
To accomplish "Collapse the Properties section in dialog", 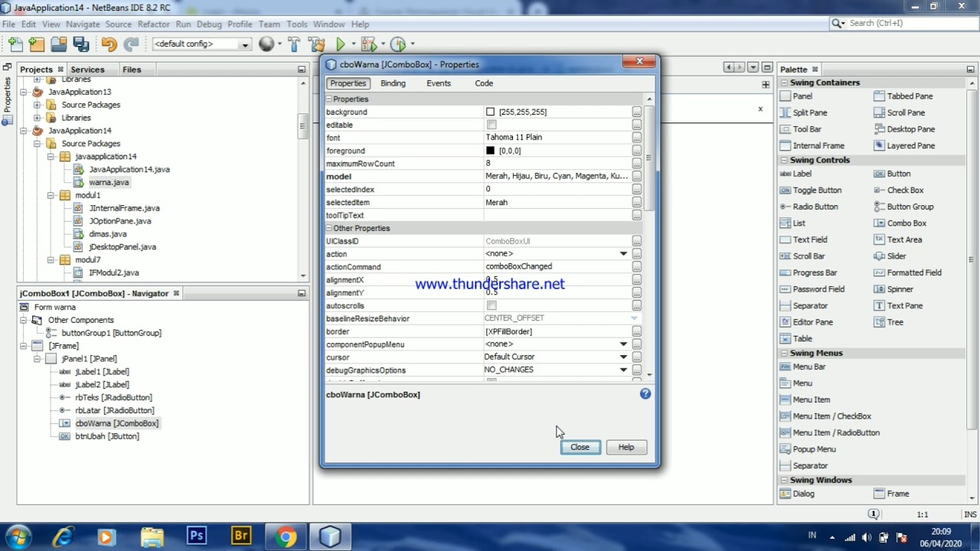I will (x=329, y=99).
